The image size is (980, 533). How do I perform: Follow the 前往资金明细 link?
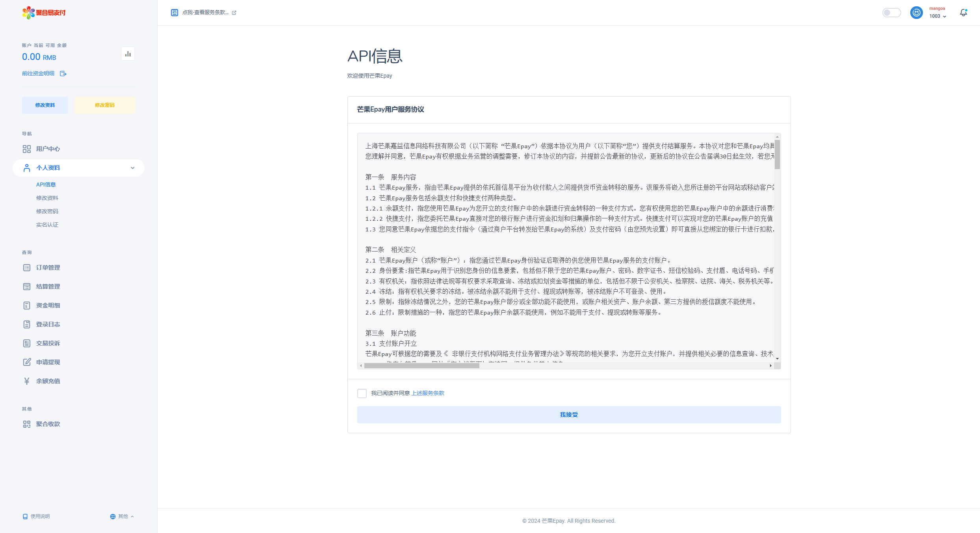[38, 74]
